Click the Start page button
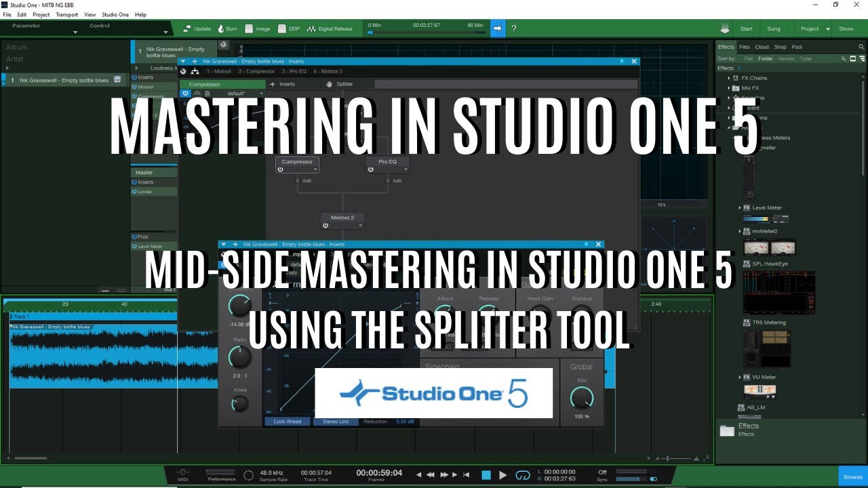Image resolution: width=868 pixels, height=488 pixels. 746,29
